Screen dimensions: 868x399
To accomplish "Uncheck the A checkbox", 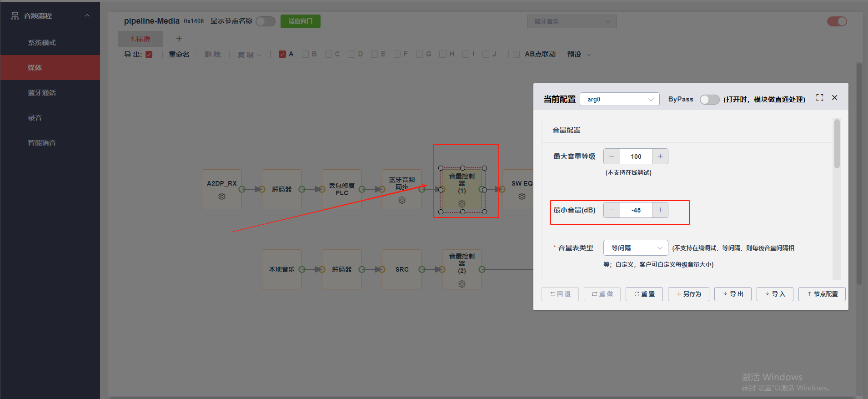I will tap(282, 54).
